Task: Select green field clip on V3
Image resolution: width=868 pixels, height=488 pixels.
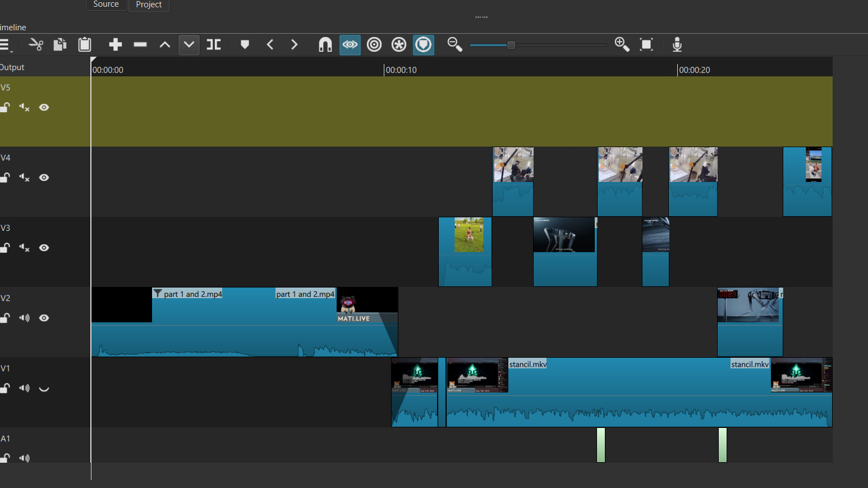Action: click(465, 252)
